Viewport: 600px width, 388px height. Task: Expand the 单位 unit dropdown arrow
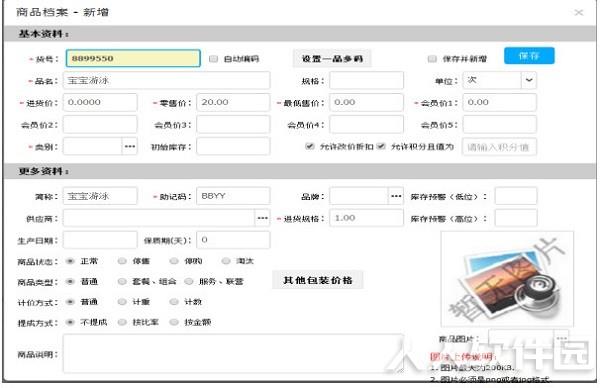[529, 80]
